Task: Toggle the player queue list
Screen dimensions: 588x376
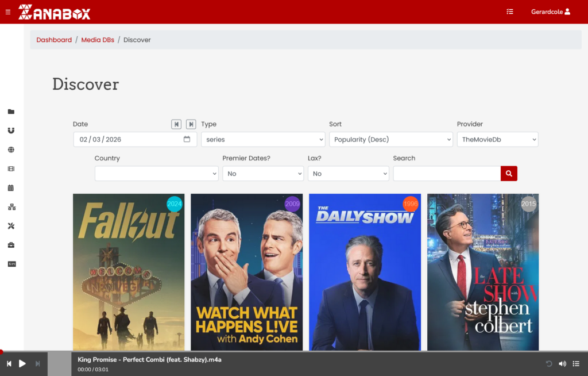Action: click(x=576, y=363)
